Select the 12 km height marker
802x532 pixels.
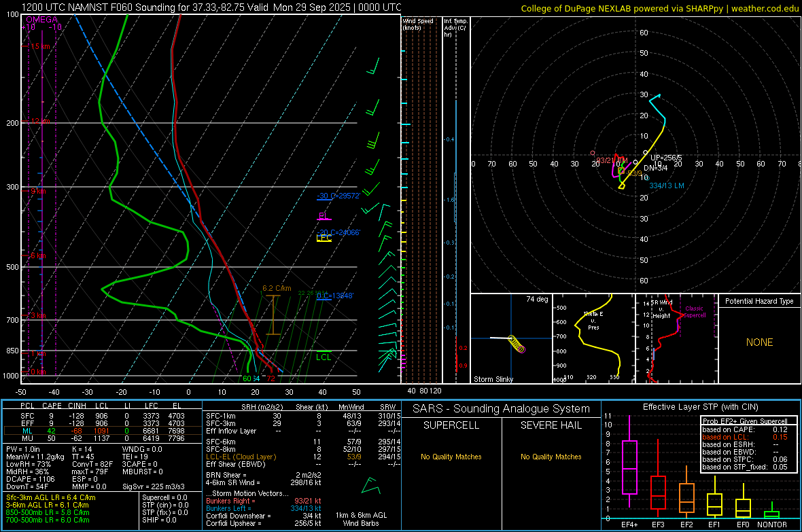coord(40,121)
